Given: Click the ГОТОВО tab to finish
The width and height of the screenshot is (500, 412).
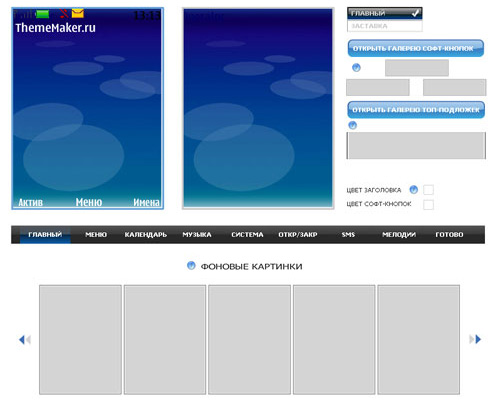Looking at the screenshot, I should (x=449, y=235).
